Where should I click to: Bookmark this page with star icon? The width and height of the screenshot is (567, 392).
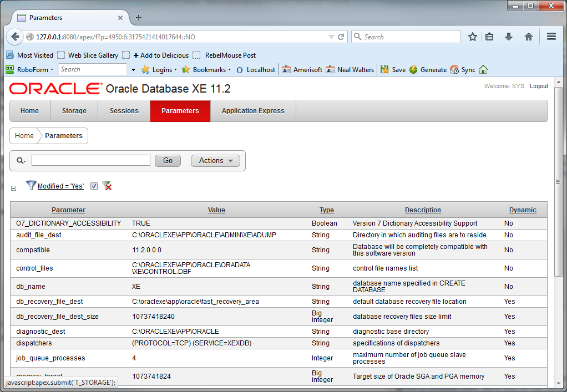[x=472, y=37]
